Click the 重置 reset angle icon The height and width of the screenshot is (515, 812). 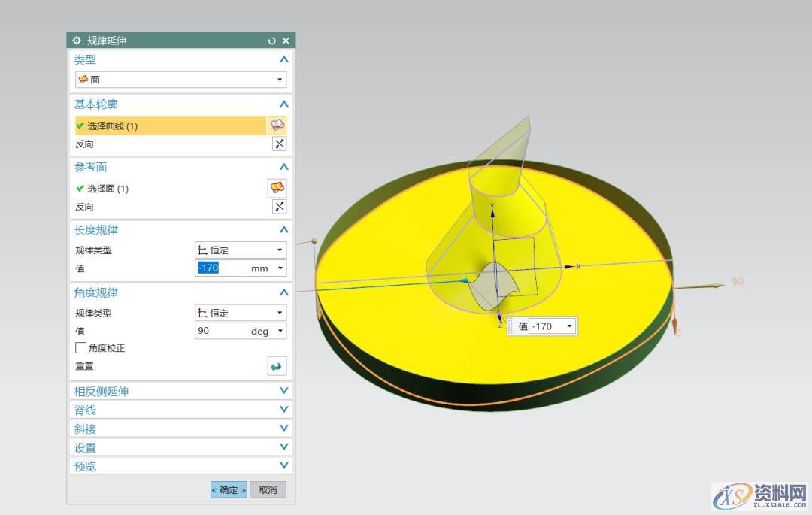coord(277,366)
